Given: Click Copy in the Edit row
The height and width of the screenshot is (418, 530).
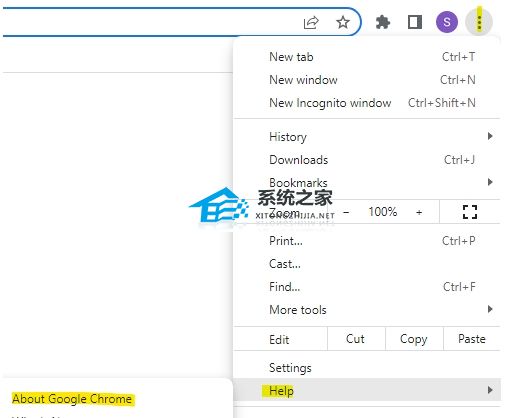Looking at the screenshot, I should (414, 339).
